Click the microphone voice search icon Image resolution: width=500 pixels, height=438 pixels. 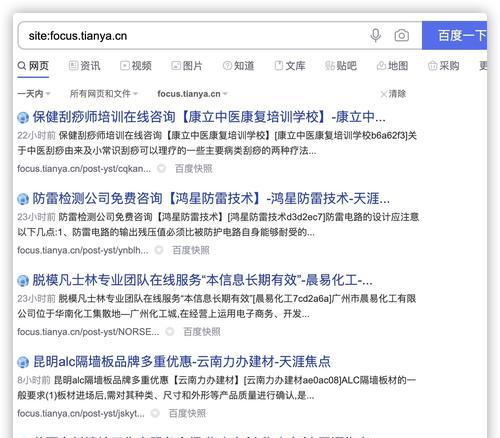[x=375, y=35]
